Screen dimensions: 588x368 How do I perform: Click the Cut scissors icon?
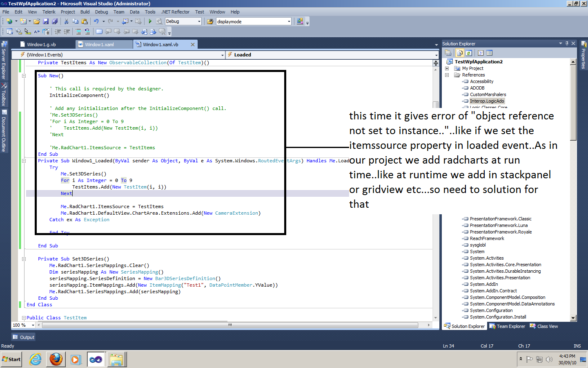[66, 21]
